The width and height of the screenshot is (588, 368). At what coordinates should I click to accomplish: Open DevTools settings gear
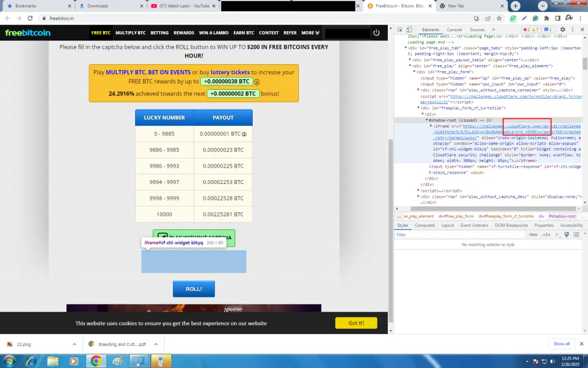coord(562,29)
